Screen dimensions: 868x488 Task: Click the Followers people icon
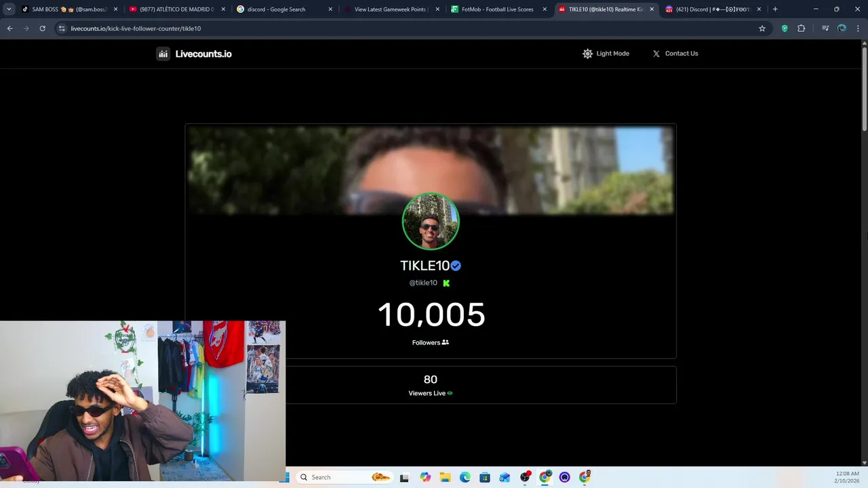point(446,342)
